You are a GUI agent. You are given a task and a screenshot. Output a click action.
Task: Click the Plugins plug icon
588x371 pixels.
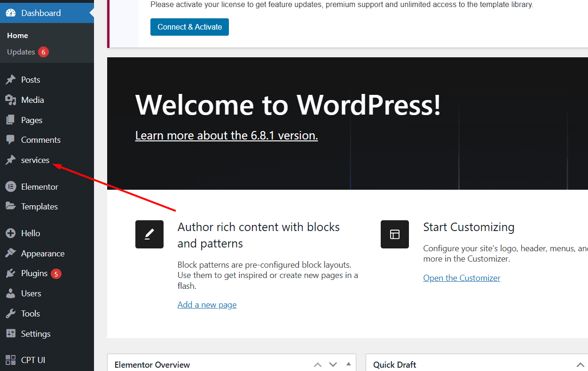pyautogui.click(x=12, y=273)
